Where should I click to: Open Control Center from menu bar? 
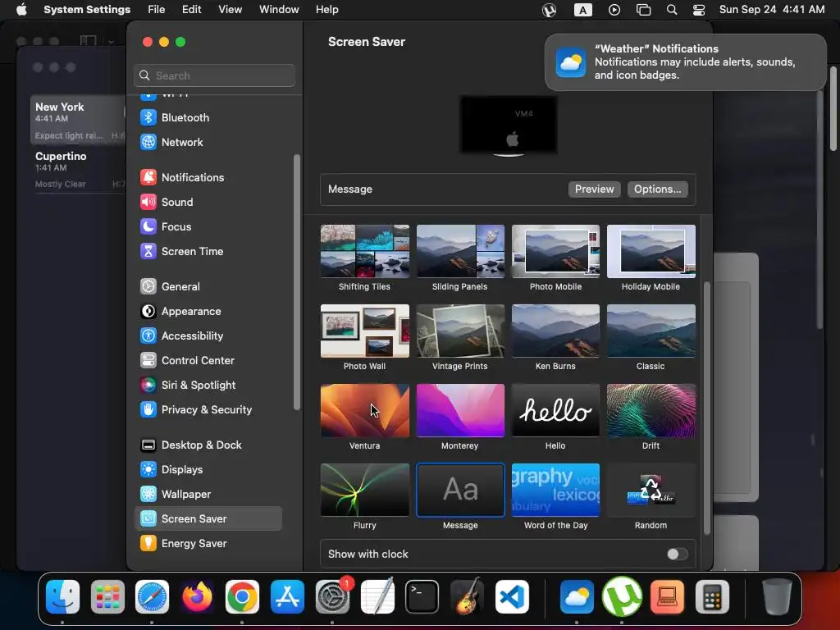[x=699, y=10]
